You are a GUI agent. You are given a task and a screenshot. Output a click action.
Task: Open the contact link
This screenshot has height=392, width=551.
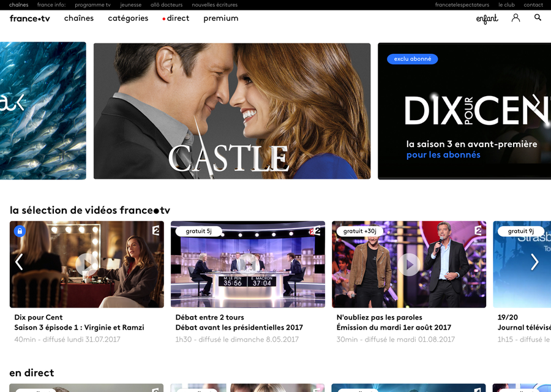point(533,5)
